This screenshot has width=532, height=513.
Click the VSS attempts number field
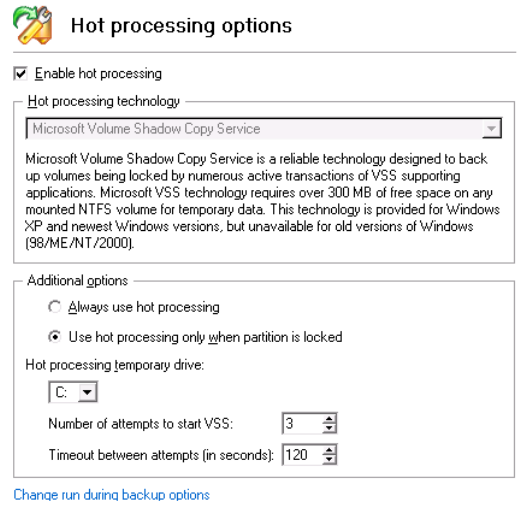pyautogui.click(x=302, y=423)
